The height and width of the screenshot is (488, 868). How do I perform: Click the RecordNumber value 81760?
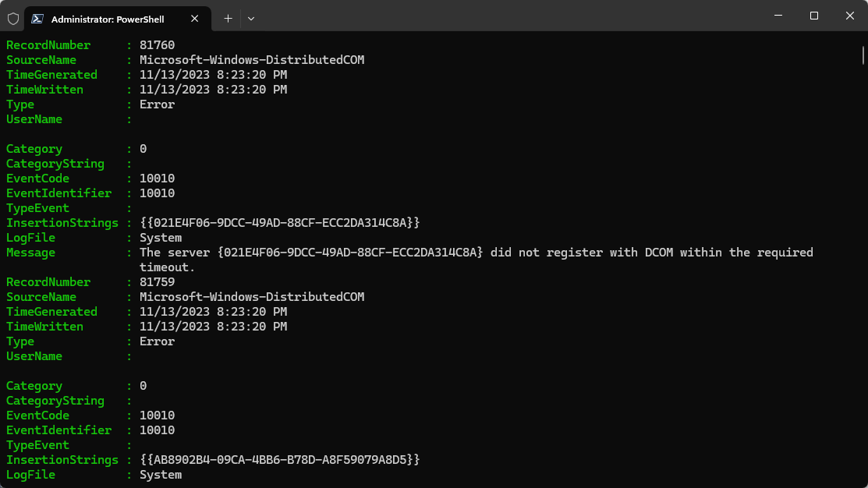pyautogui.click(x=159, y=45)
